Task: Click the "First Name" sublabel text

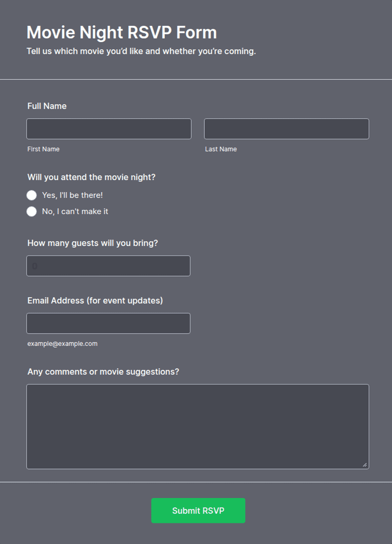Action: coord(43,149)
